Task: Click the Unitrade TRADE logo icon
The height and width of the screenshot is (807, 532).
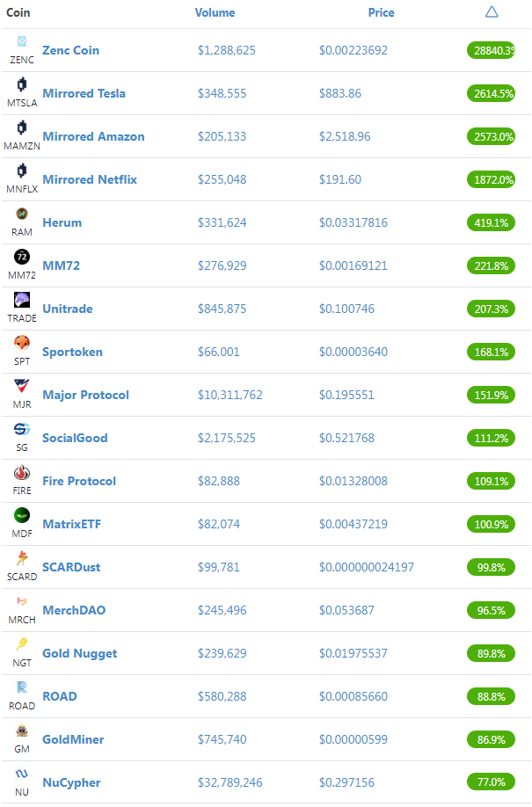Action: 22,300
